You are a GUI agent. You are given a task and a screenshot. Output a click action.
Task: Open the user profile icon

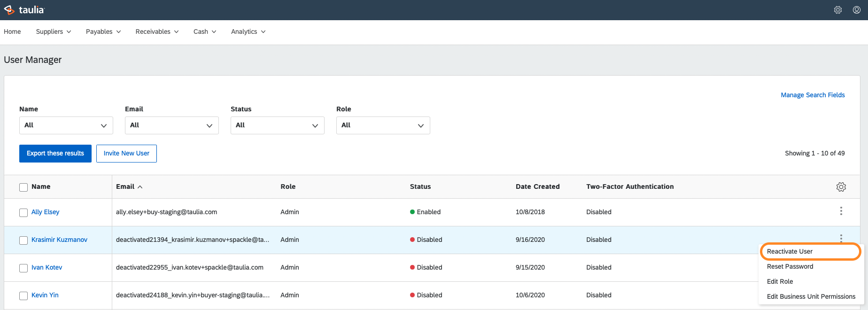pyautogui.click(x=857, y=10)
